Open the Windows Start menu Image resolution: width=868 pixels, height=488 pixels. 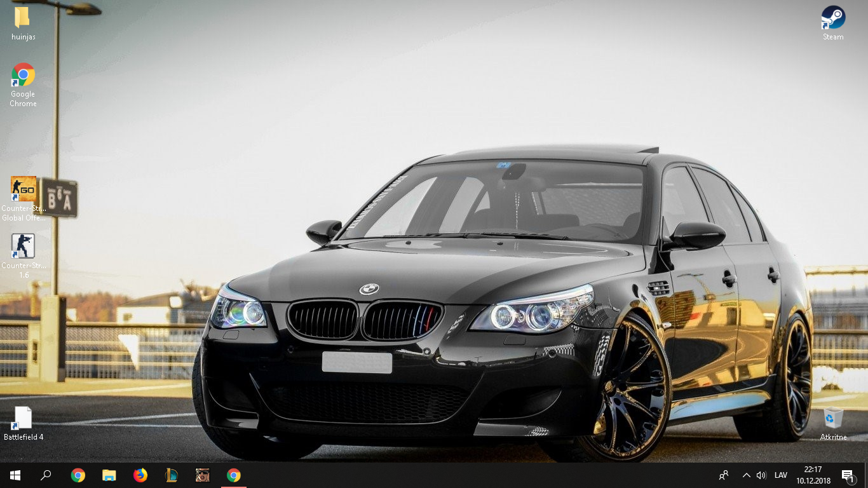coord(15,475)
